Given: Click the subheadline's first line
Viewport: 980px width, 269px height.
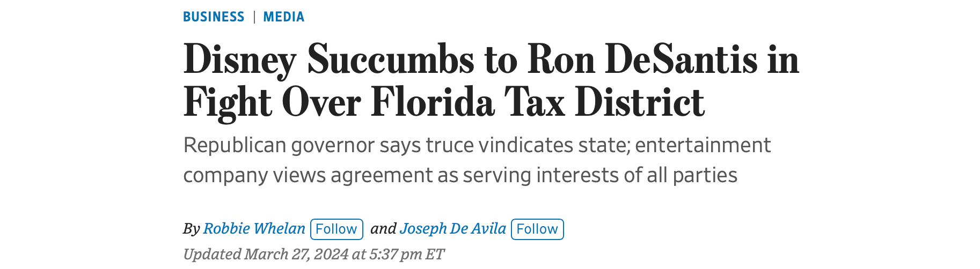Looking at the screenshot, I should tap(477, 146).
